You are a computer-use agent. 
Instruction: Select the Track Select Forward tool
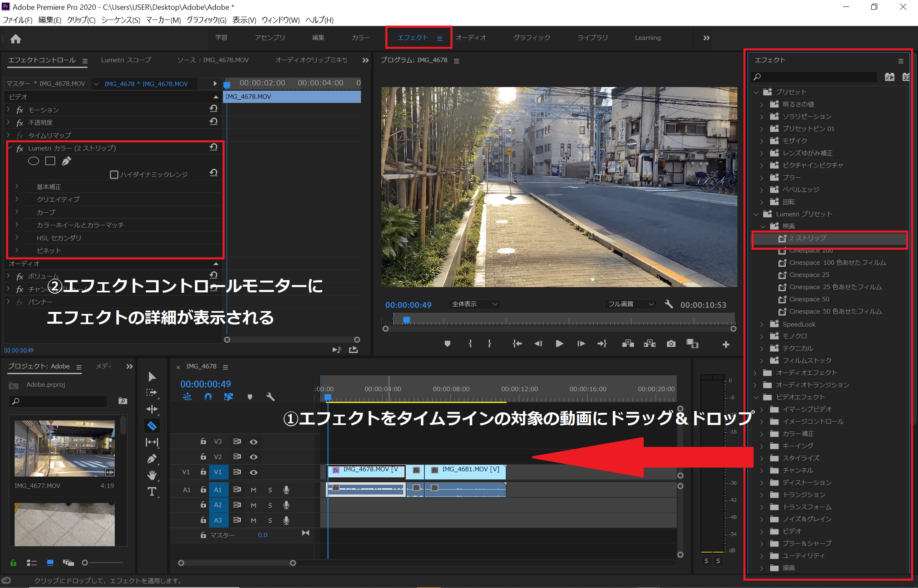click(x=152, y=393)
